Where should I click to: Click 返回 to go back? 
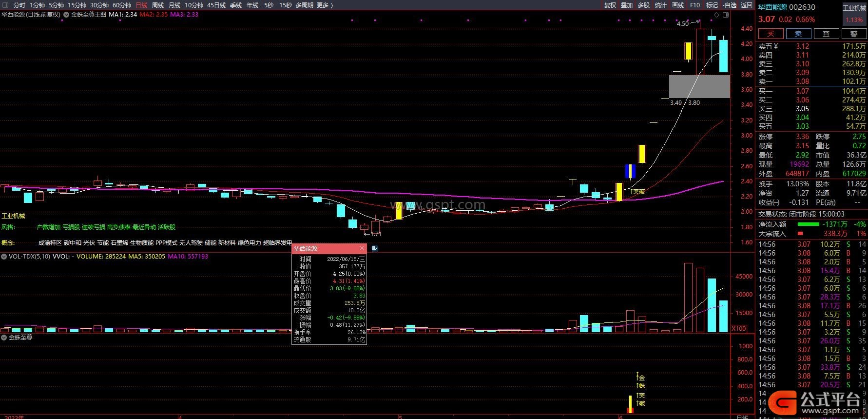[x=747, y=5]
